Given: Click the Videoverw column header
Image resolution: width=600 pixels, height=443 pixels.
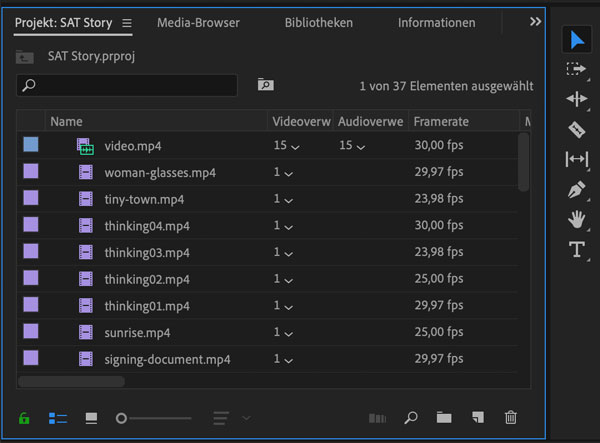Looking at the screenshot, I should [x=301, y=122].
